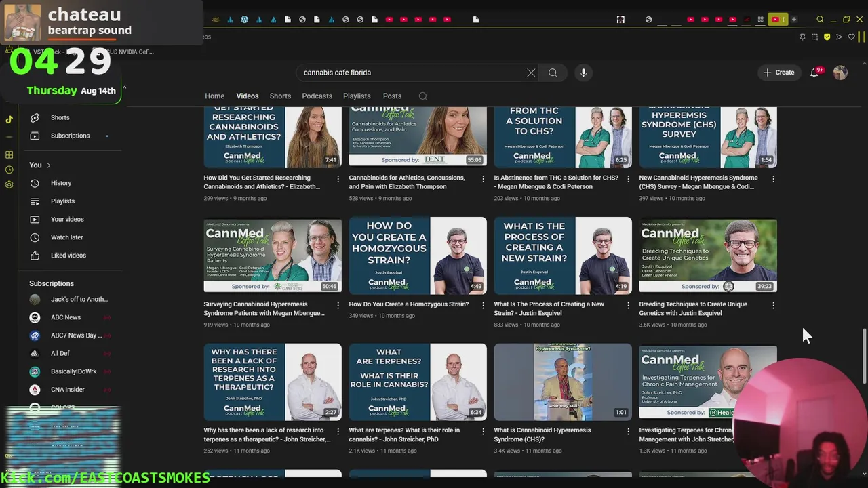Click the page vertical scrollbar thumb
This screenshot has height=488, width=868.
coord(863,355)
